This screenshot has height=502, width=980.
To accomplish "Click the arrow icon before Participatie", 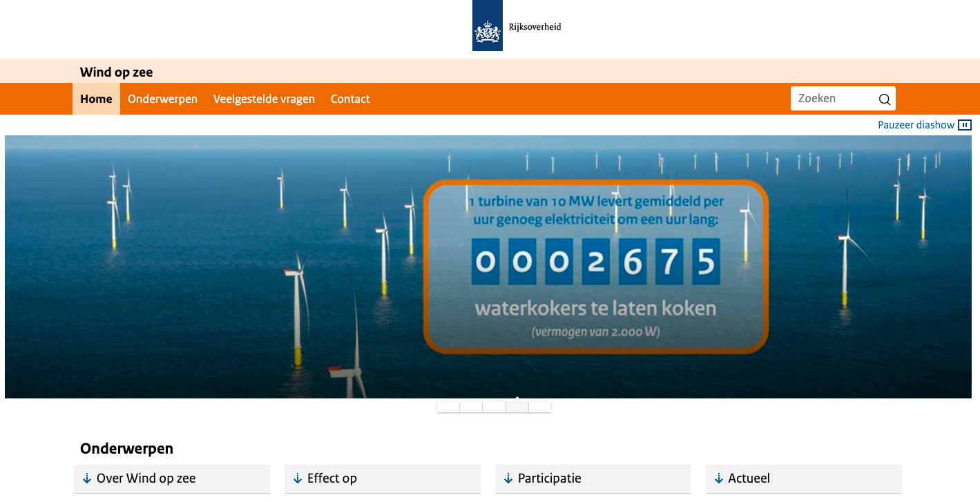I will pyautogui.click(x=508, y=479).
